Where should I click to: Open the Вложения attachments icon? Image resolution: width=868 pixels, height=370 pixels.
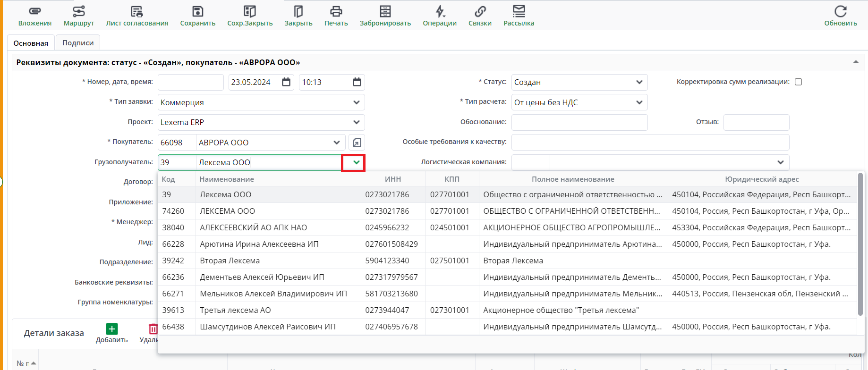[35, 11]
